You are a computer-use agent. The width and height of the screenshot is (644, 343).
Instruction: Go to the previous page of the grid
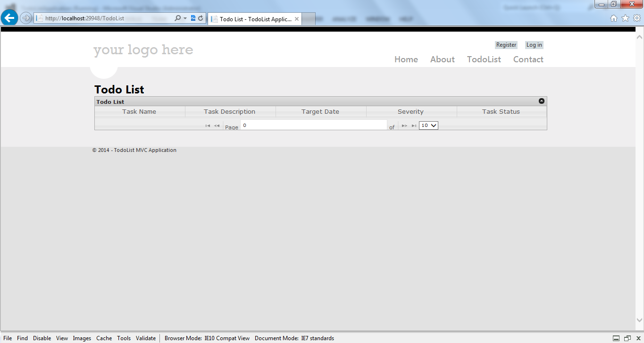click(217, 125)
